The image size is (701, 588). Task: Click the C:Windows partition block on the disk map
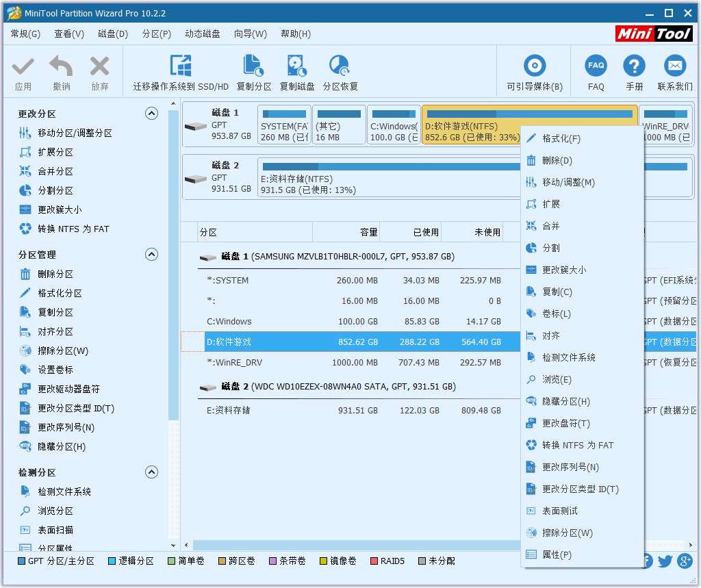pyautogui.click(x=393, y=126)
